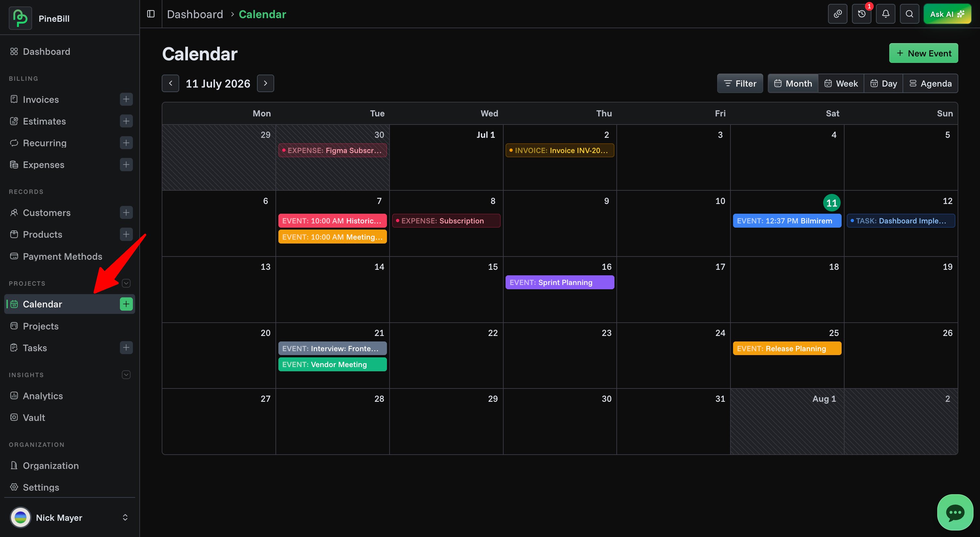Go to the previous month arrow

(x=170, y=83)
